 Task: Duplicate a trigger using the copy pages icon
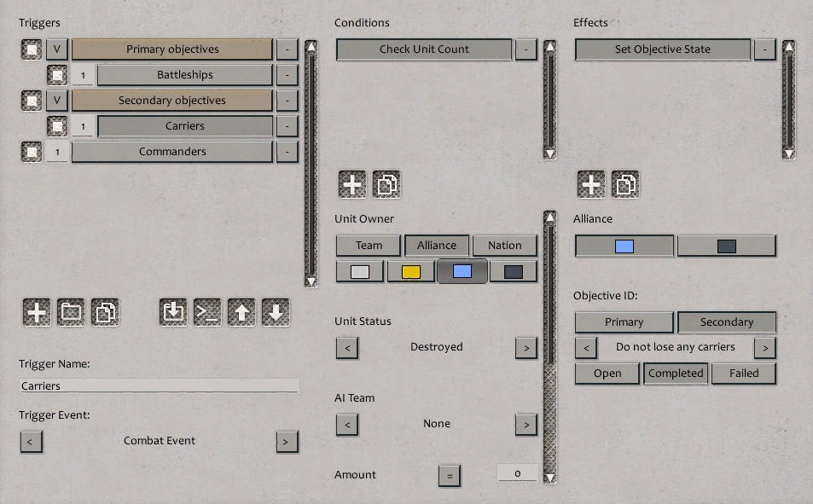click(105, 312)
